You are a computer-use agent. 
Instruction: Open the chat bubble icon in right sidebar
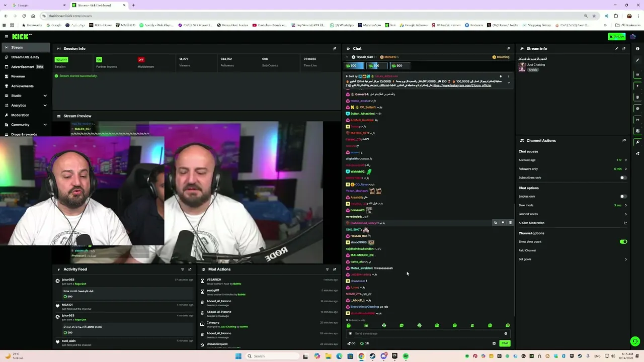point(637,109)
